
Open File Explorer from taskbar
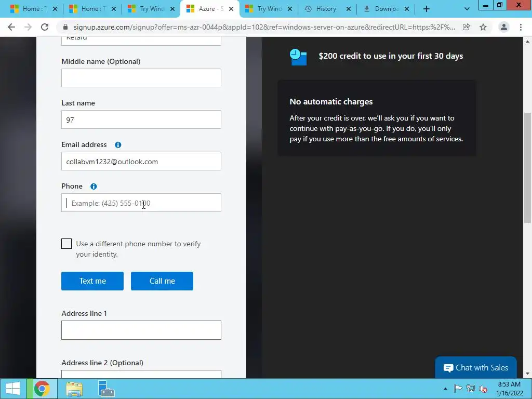[x=74, y=389]
